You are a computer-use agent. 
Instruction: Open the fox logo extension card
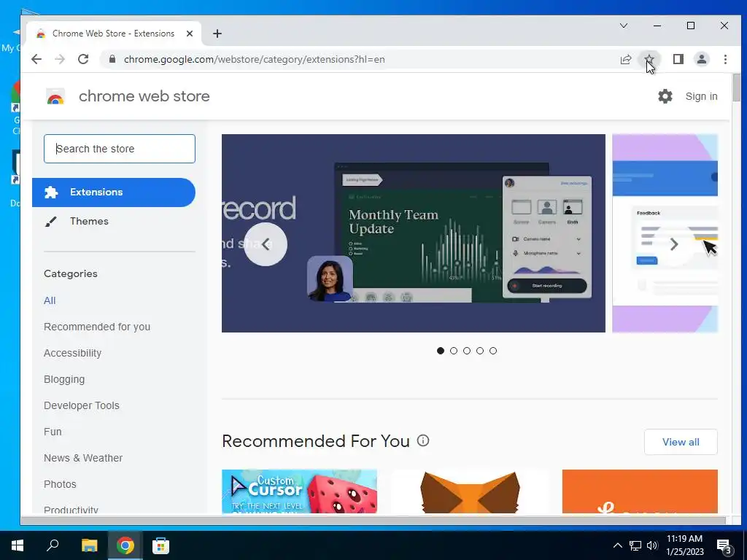pyautogui.click(x=470, y=491)
